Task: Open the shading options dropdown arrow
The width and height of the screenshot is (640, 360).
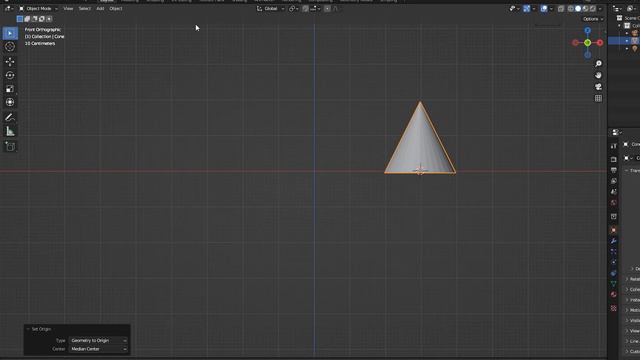Action: 600,9
